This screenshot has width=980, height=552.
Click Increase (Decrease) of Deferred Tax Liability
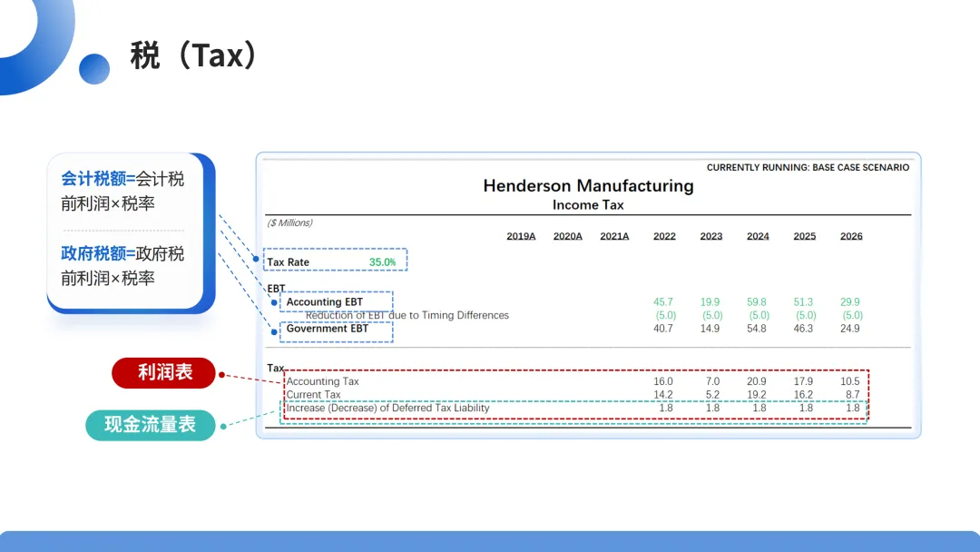(387, 409)
